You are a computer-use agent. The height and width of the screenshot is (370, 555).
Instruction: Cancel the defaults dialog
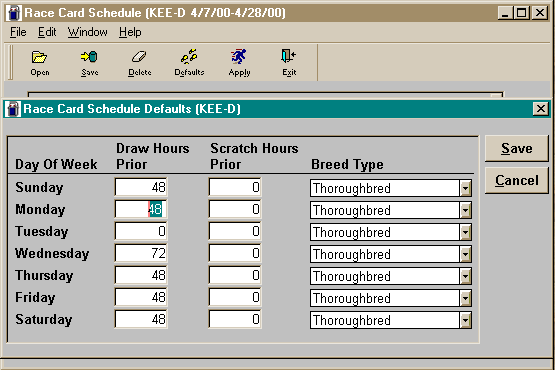[516, 180]
